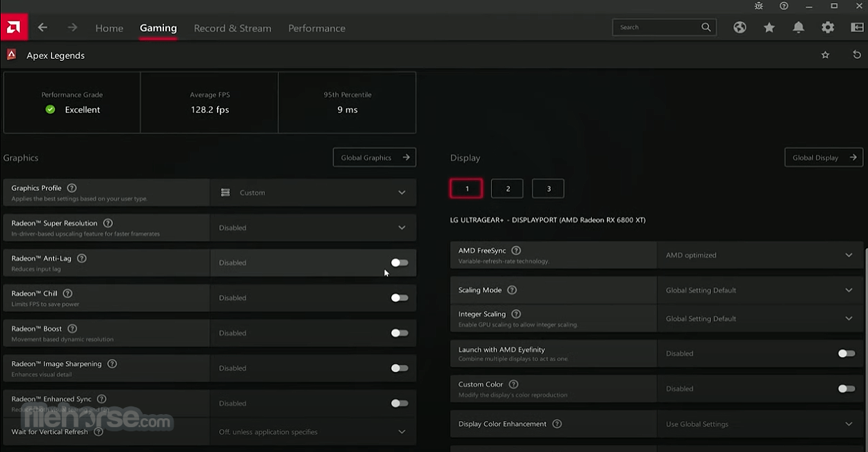Viewport: 868px width, 452px height.
Task: Open Graphics Profile Custom dropdown
Action: [313, 192]
